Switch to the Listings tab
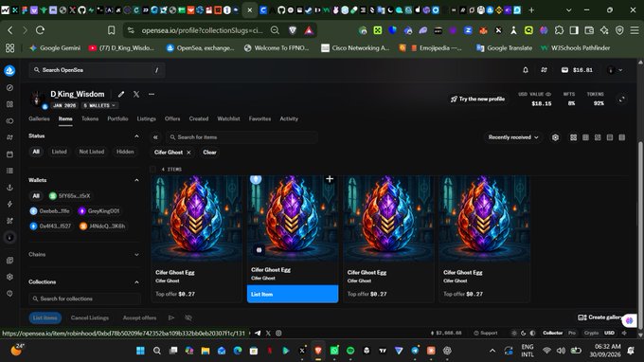 coord(146,118)
